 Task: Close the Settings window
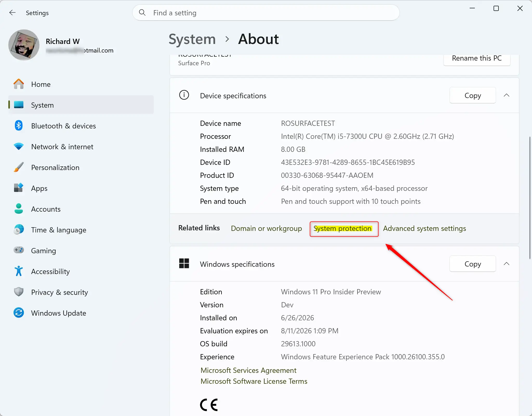520,8
